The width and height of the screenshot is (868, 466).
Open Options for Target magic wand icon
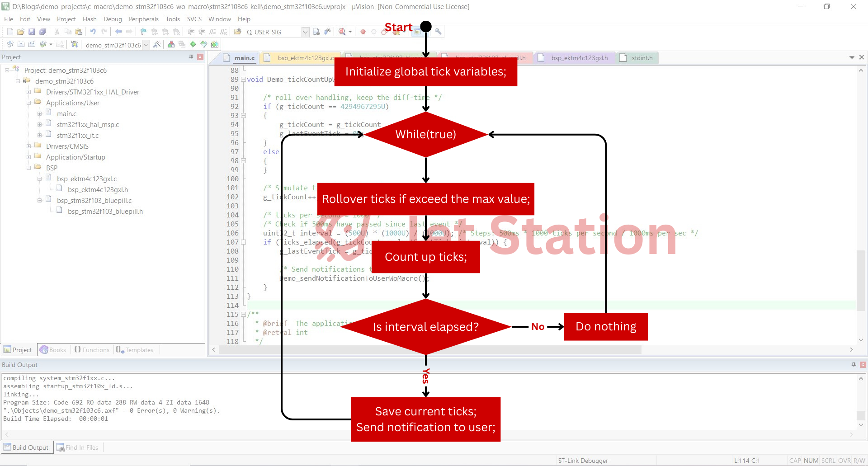pyautogui.click(x=157, y=44)
